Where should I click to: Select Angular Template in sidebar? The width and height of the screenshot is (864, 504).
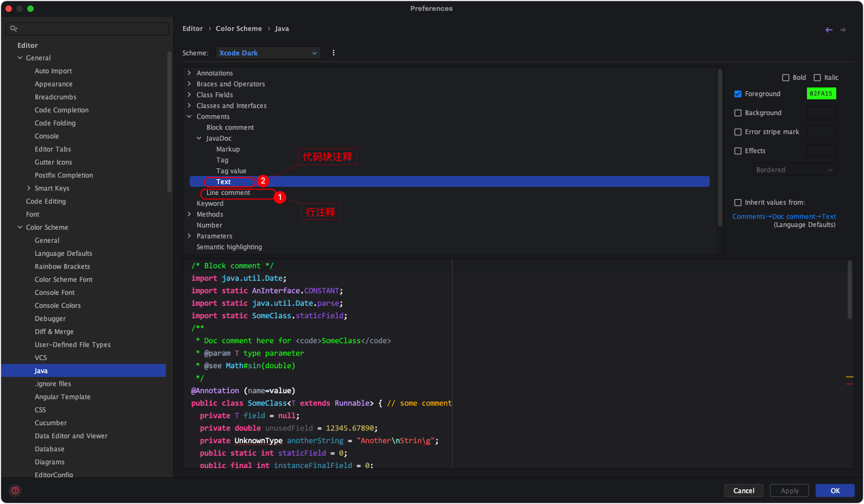tap(62, 396)
